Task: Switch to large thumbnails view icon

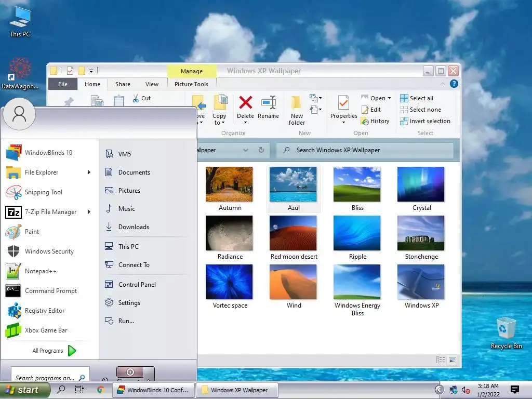Action: [453, 360]
